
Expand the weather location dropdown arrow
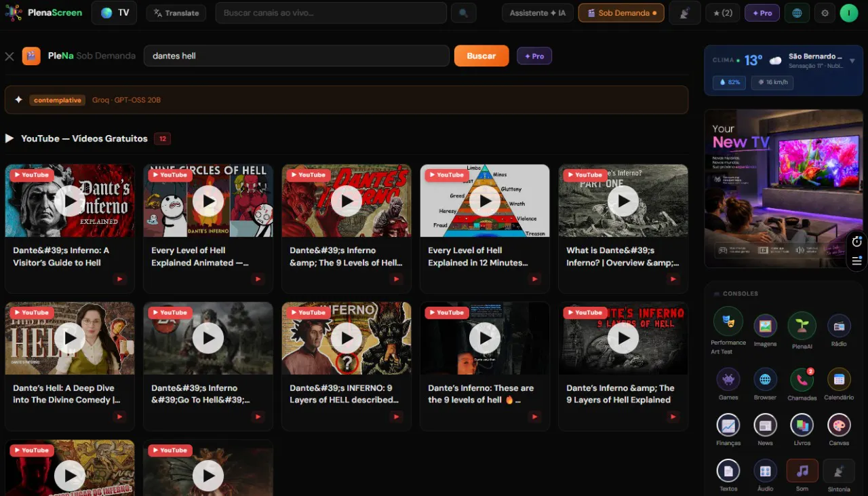(852, 60)
